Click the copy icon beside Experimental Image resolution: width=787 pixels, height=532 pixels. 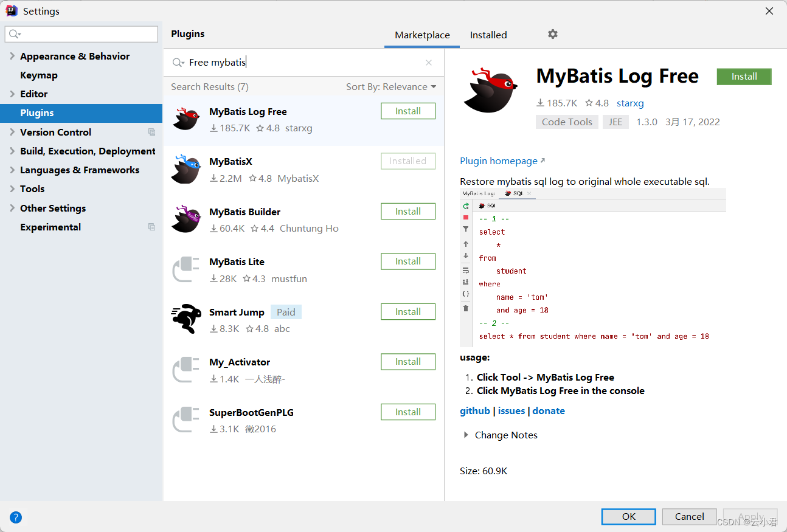152,227
